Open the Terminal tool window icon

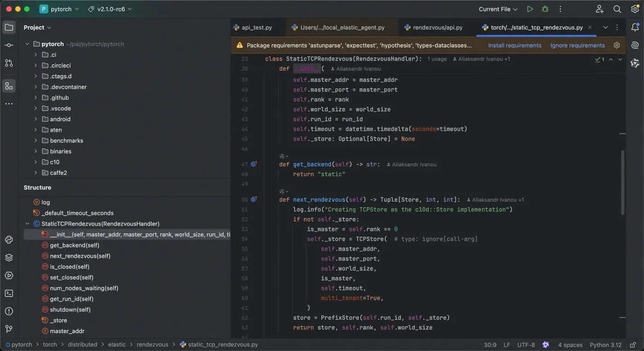coord(9,293)
